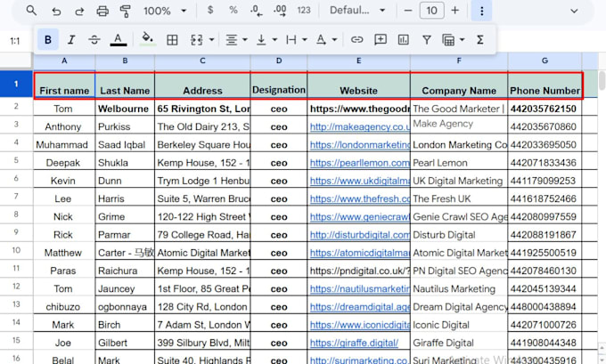This screenshot has height=364, width=606.
Task: Expand merge cells options arrow
Action: 211,40
